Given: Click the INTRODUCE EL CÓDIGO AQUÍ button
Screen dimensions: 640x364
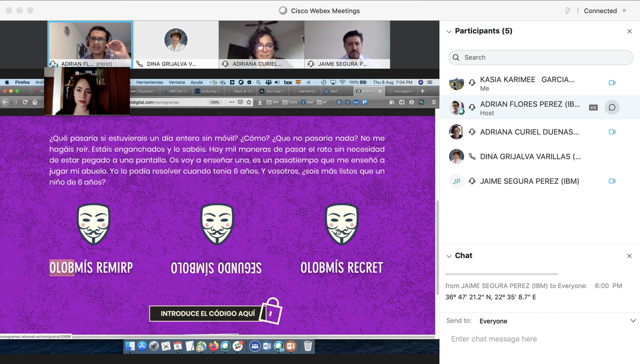Looking at the screenshot, I should coord(207,313).
